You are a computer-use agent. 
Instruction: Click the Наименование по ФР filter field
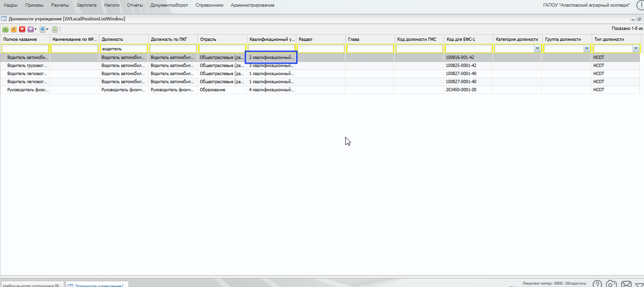(75, 48)
